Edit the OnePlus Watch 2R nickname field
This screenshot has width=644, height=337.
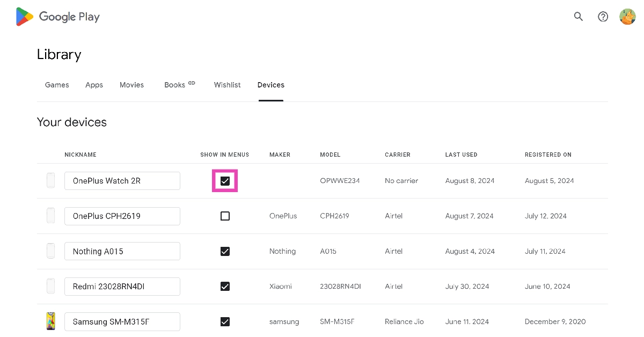(122, 181)
